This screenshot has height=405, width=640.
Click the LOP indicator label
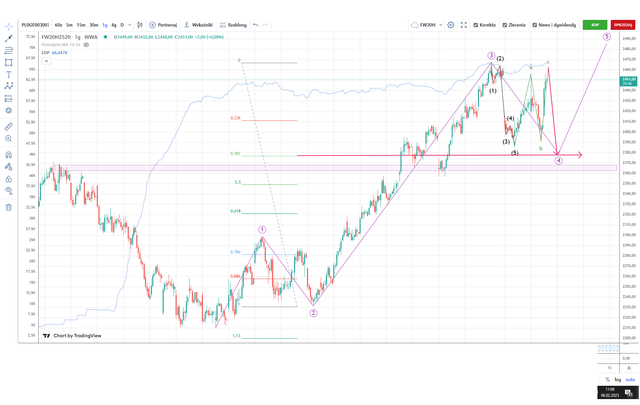(x=45, y=53)
